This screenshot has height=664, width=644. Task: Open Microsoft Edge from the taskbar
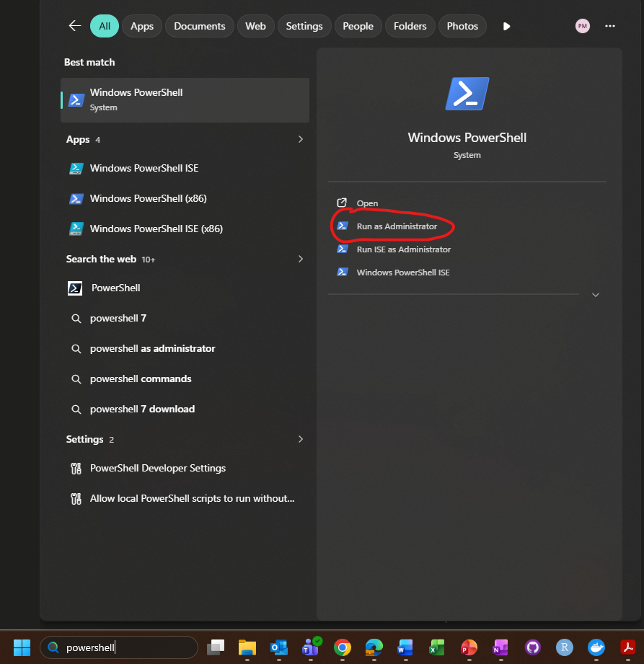pyautogui.click(x=374, y=647)
